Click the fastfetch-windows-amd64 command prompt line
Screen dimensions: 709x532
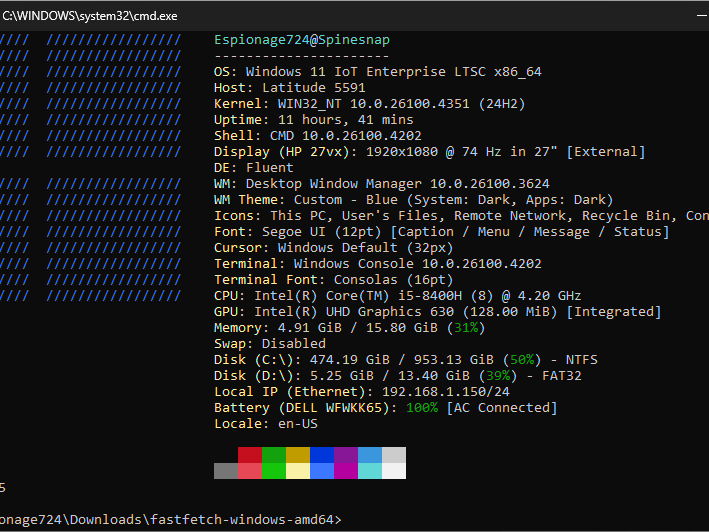[170, 520]
